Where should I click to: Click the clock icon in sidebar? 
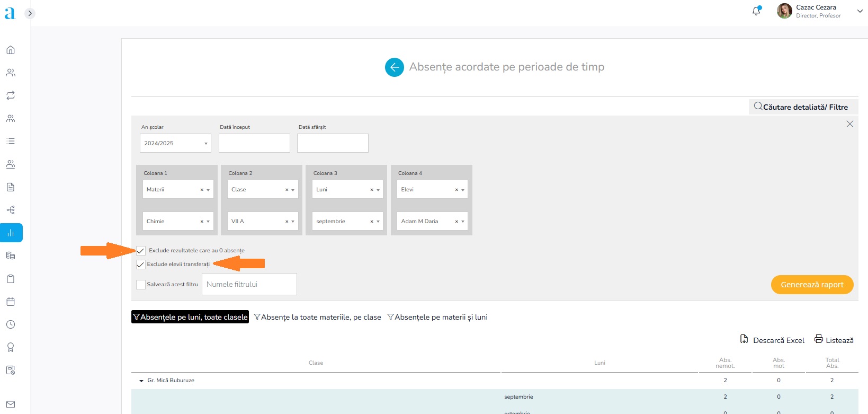click(x=11, y=324)
